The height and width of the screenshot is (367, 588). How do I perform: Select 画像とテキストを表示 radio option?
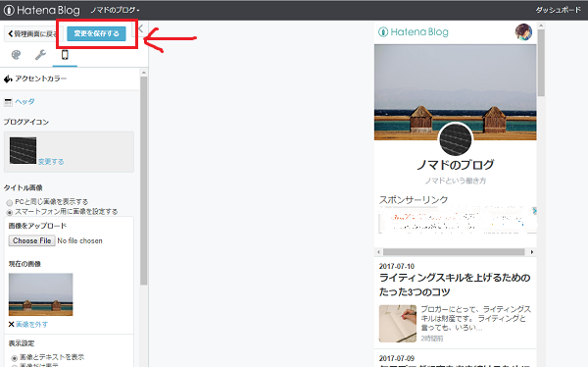(15, 357)
